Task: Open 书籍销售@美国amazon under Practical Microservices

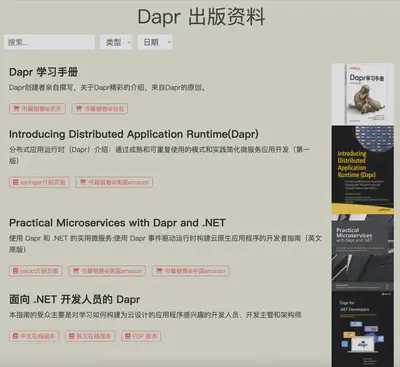Action: coord(107,271)
